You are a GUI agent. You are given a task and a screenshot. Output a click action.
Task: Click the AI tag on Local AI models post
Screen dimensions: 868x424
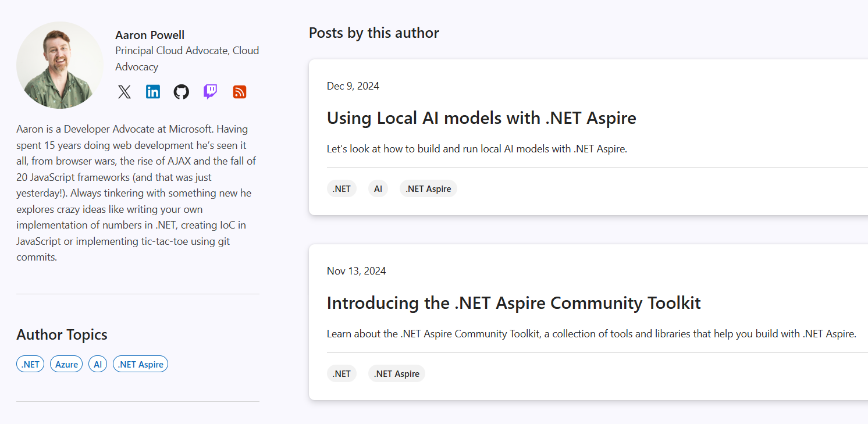pyautogui.click(x=378, y=188)
